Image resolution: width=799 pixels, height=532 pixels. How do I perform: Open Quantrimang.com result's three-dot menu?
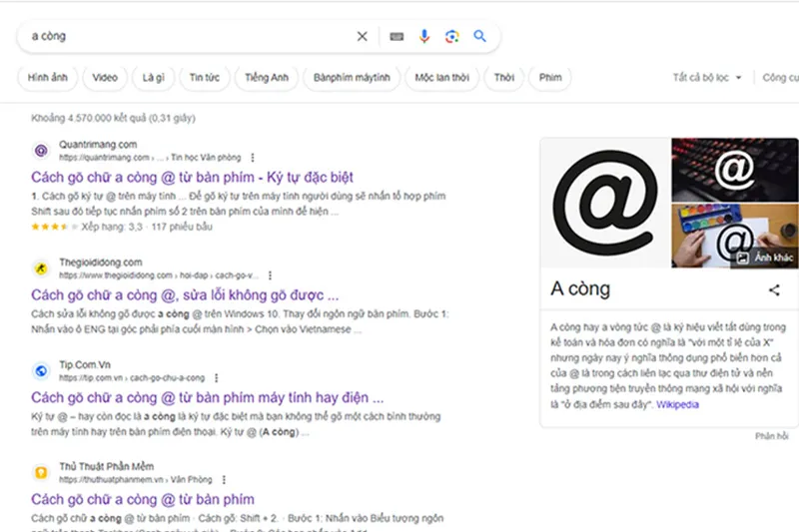click(x=253, y=158)
